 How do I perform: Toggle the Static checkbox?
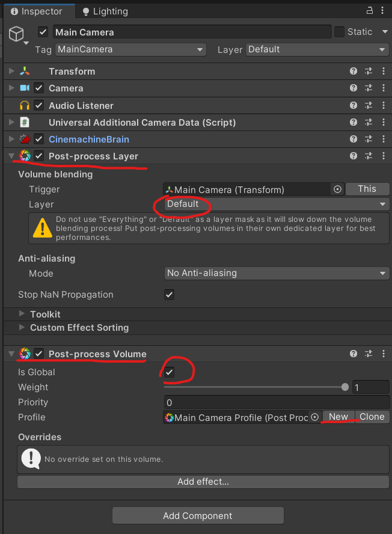[x=340, y=32]
